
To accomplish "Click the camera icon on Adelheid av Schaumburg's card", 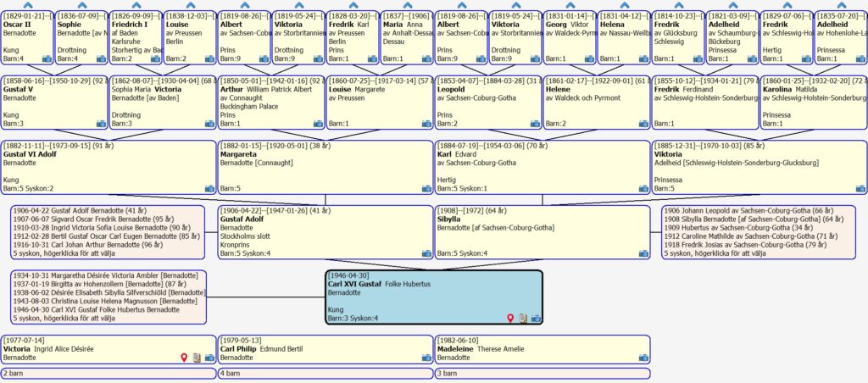I will coord(753,58).
